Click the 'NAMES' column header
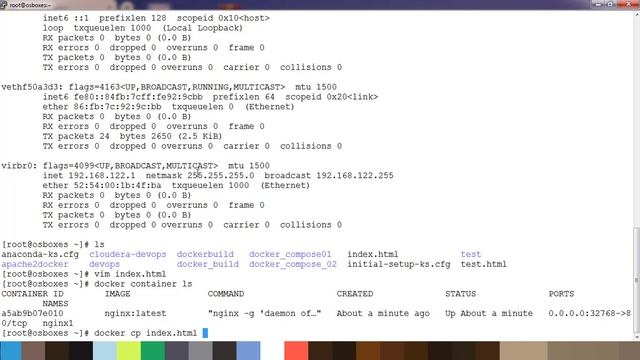640x360 pixels. (x=55, y=304)
